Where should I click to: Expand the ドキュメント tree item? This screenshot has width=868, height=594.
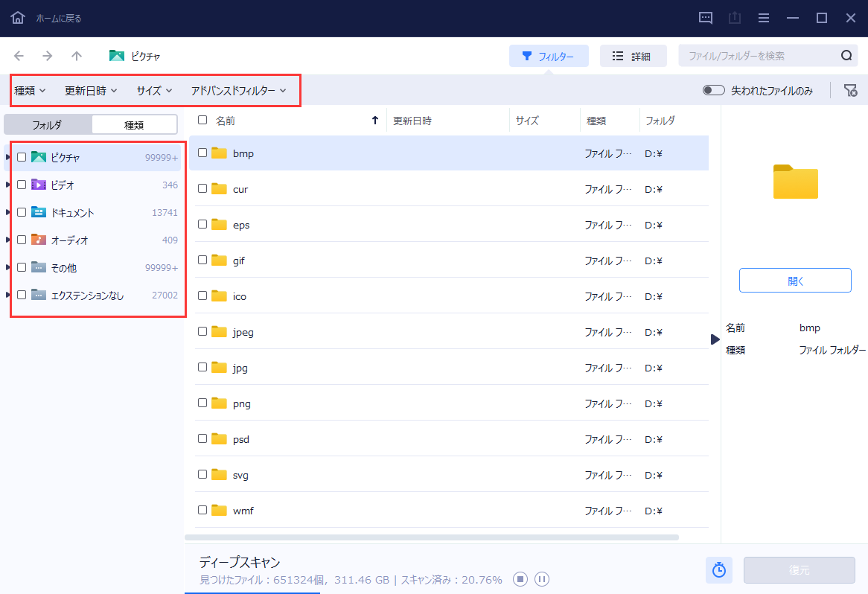click(8, 212)
